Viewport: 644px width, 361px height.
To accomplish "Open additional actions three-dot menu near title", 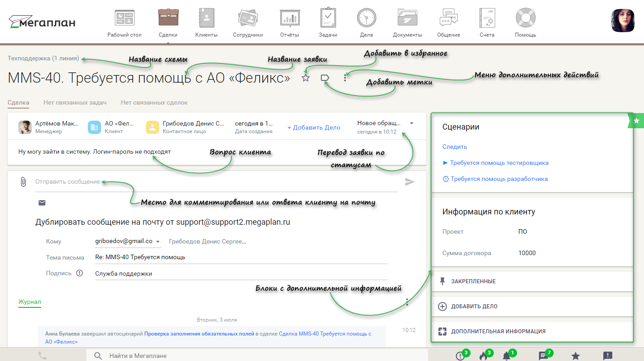I will (345, 78).
